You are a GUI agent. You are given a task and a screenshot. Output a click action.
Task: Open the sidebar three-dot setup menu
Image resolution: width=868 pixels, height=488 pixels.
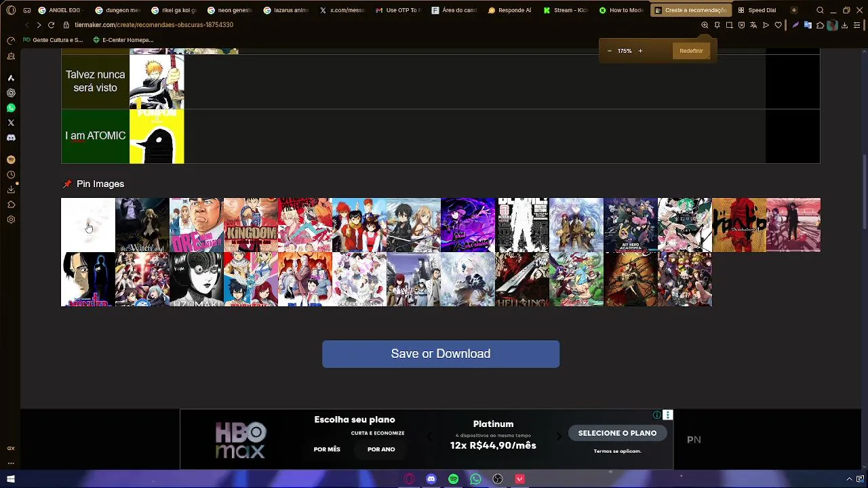pyautogui.click(x=11, y=463)
